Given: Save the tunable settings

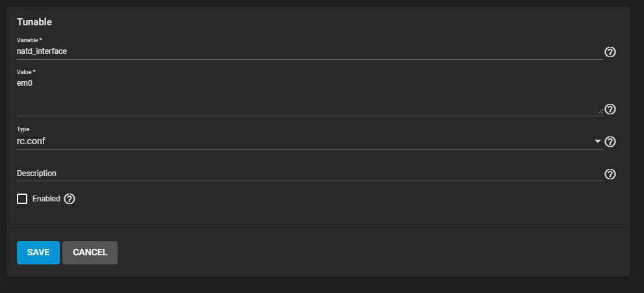Looking at the screenshot, I should [x=38, y=253].
